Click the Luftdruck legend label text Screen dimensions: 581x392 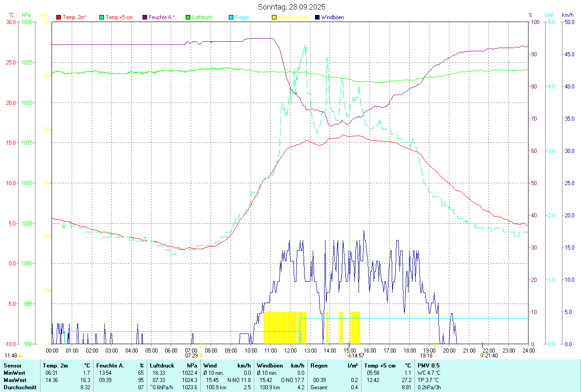click(x=202, y=17)
